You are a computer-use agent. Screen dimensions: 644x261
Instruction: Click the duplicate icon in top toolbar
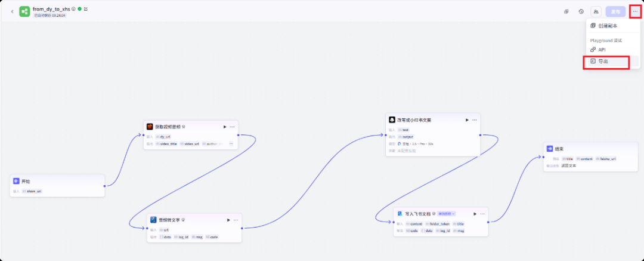point(566,11)
